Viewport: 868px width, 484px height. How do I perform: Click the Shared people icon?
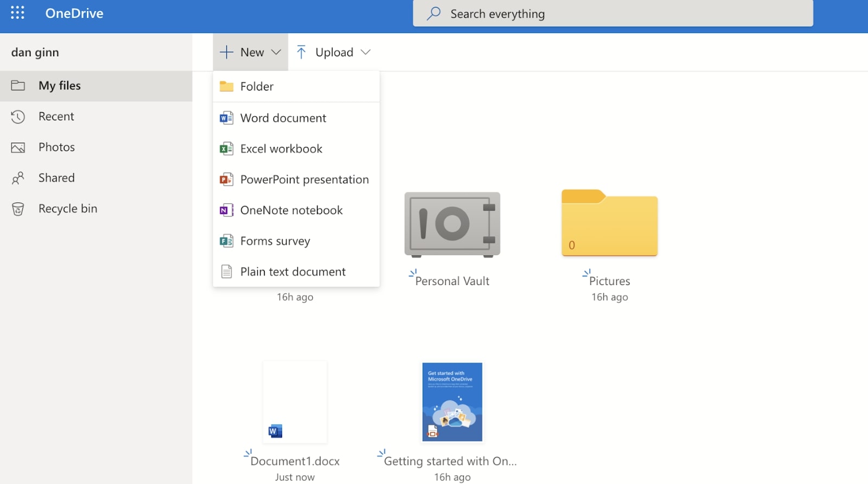coord(18,178)
